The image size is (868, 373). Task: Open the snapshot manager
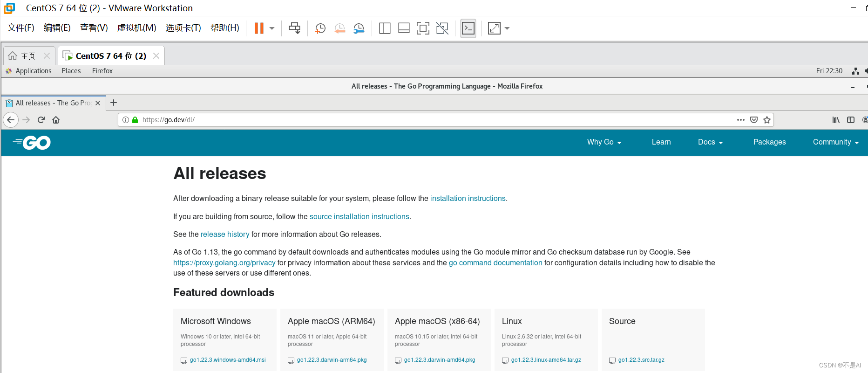[359, 28]
